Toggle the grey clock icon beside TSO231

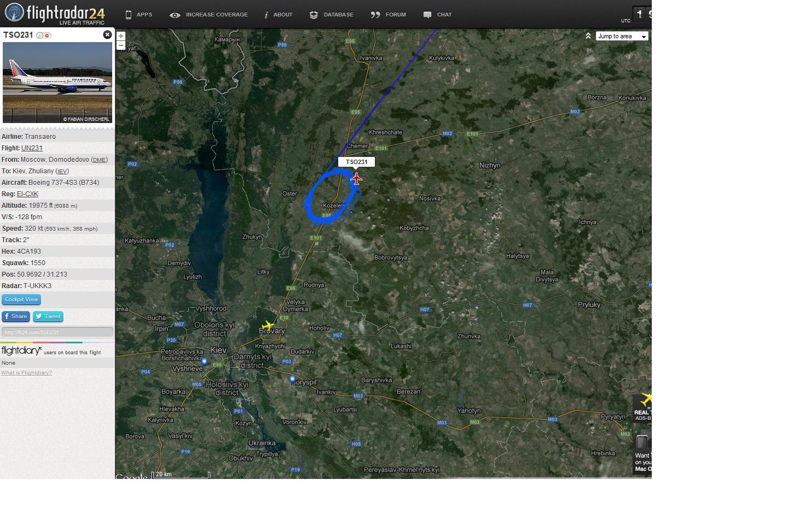(39, 36)
